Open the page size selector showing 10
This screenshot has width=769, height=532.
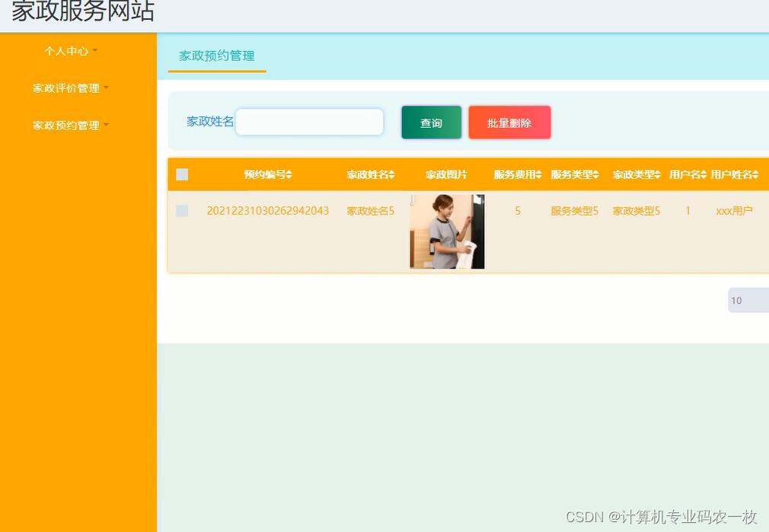[x=748, y=300]
